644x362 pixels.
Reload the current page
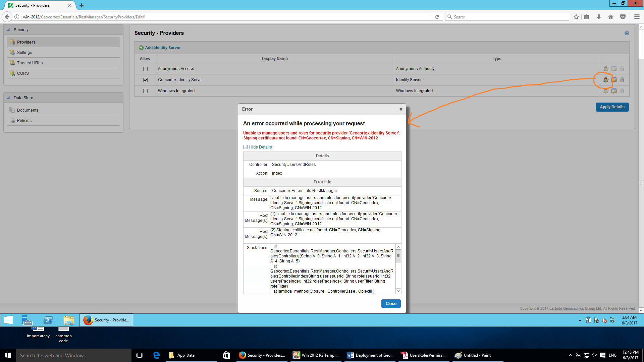tap(437, 17)
